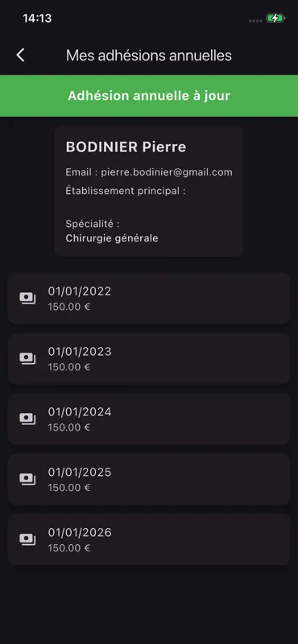
Task: Tap the 14:13 clock in status bar
Action: [37, 19]
